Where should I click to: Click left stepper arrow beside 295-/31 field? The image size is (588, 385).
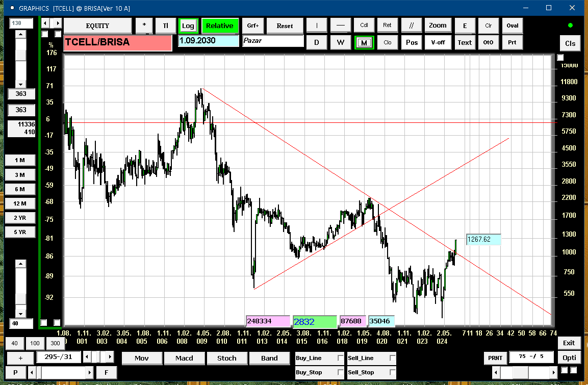click(87, 356)
